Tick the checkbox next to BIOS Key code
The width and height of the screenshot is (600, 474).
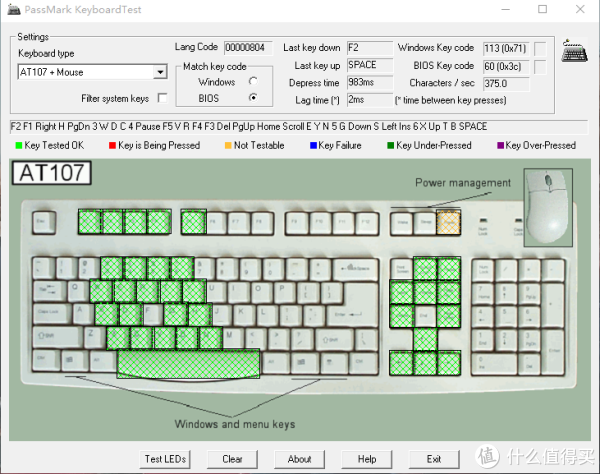pos(540,67)
